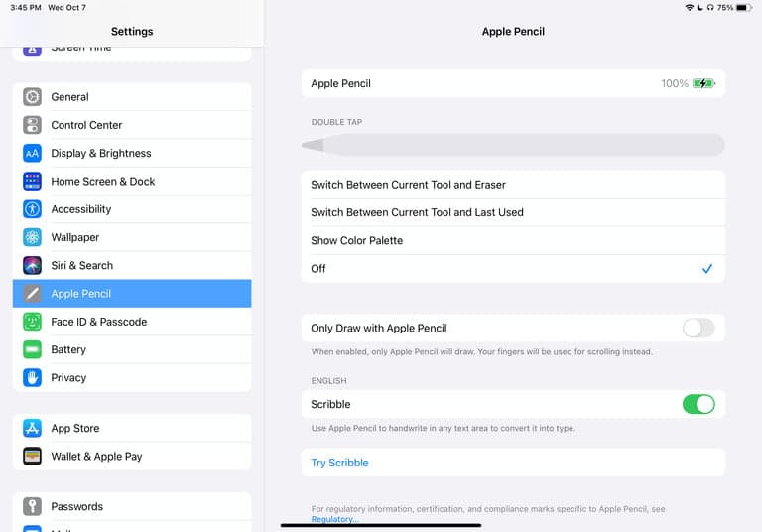
Task: Open the Wallpaper flower icon
Action: coord(32,237)
